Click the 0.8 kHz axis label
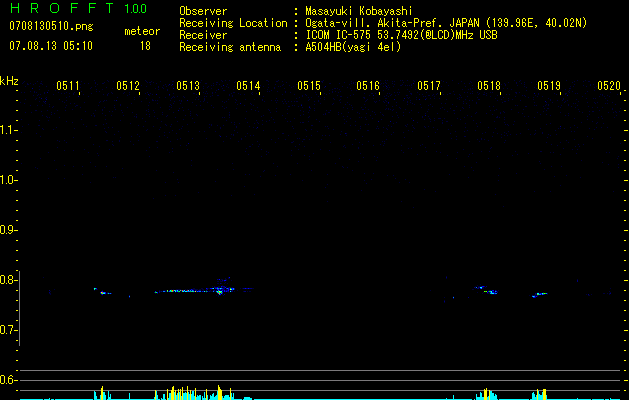Viewport: 629px width, 400px height. pos(8,280)
